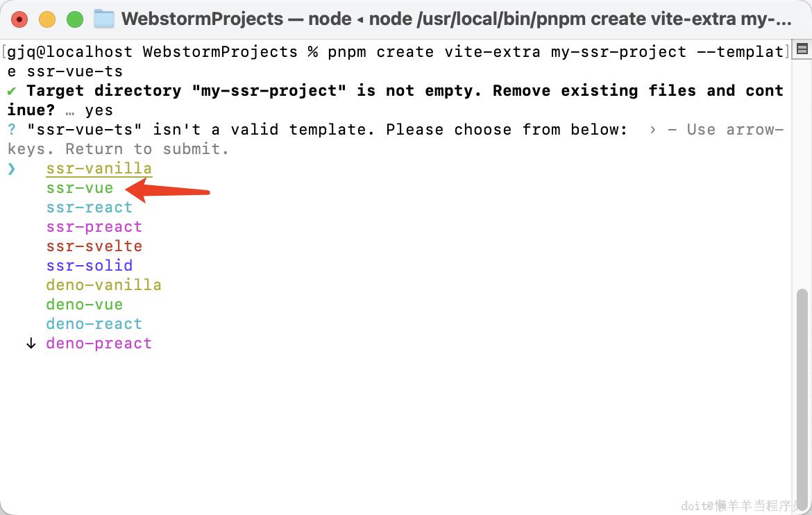
Task: Pick the deno-preact template
Action: 99,344
